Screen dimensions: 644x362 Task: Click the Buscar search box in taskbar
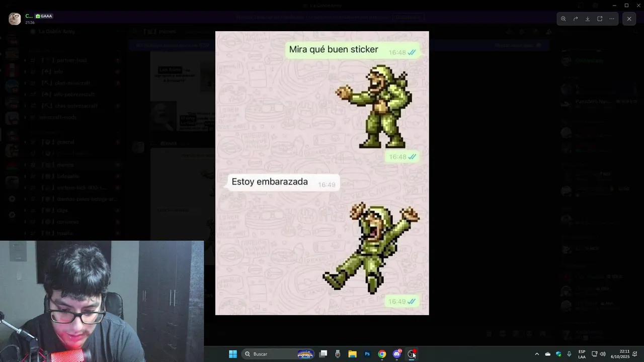point(279,354)
